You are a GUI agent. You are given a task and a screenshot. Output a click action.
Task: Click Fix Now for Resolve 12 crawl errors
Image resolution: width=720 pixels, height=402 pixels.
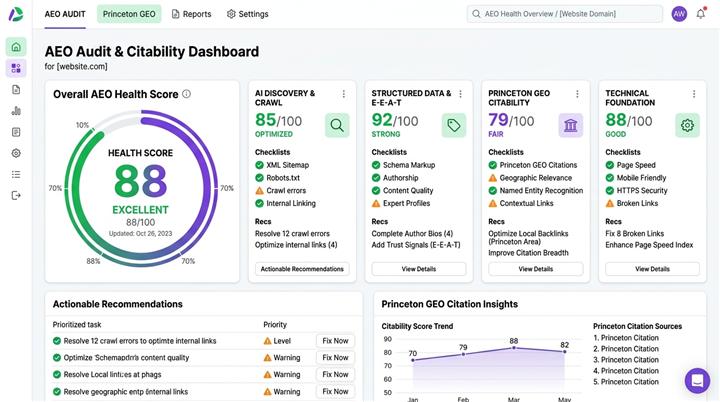pyautogui.click(x=335, y=341)
